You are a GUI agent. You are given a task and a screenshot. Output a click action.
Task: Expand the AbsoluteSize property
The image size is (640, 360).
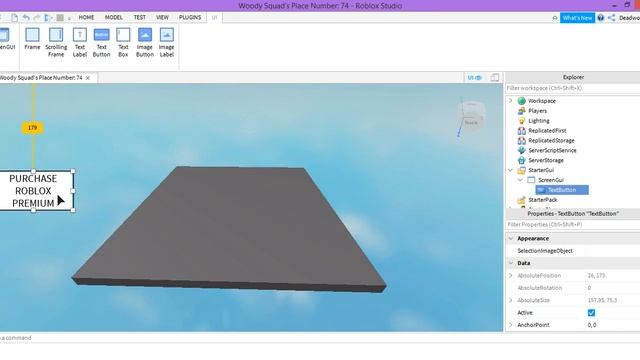510,300
